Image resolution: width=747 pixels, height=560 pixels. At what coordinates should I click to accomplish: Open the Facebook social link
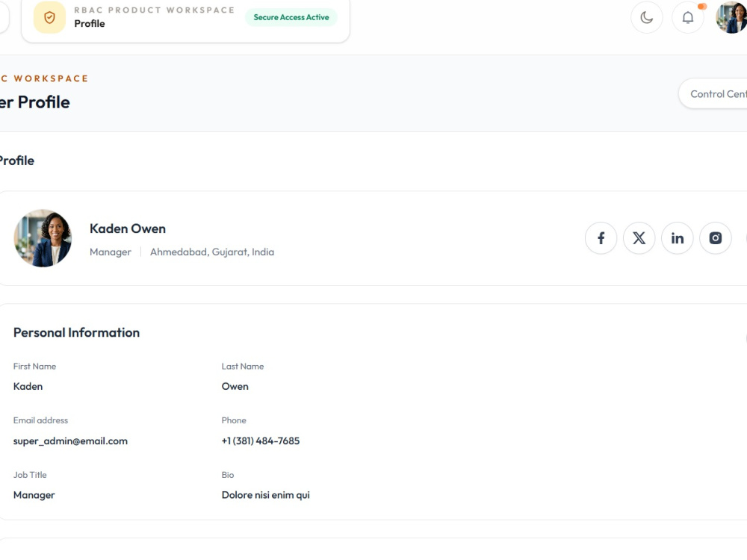coord(601,238)
